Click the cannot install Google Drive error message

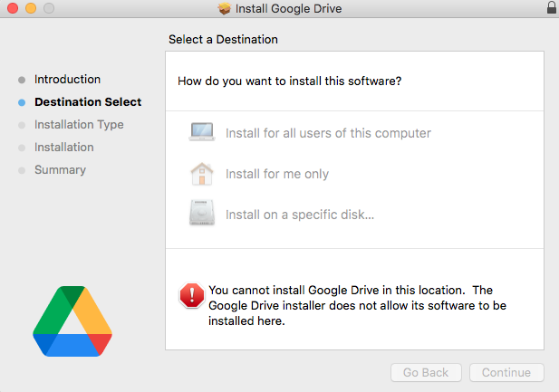(x=357, y=305)
